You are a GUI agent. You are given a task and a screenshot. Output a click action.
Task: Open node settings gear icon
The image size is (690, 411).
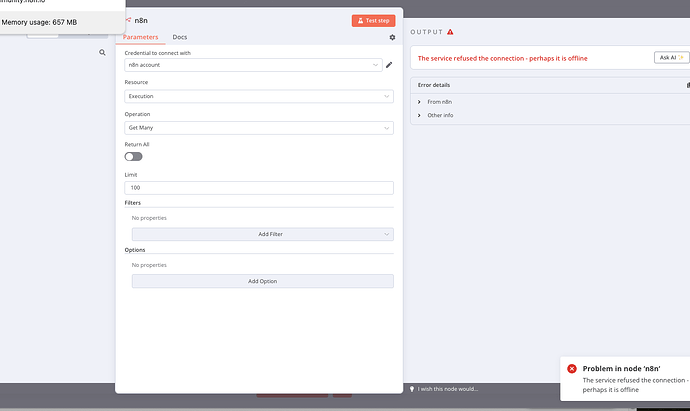click(x=392, y=37)
